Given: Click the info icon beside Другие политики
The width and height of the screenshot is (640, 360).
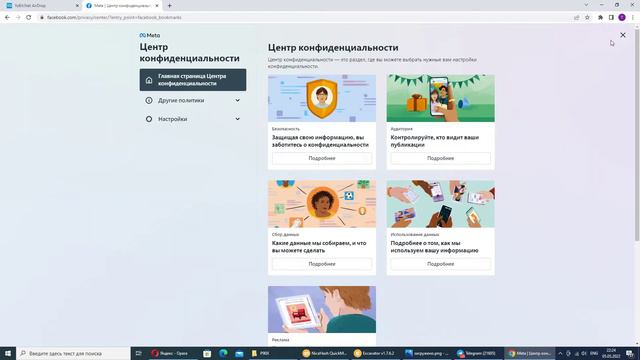Looking at the screenshot, I should click(x=149, y=100).
